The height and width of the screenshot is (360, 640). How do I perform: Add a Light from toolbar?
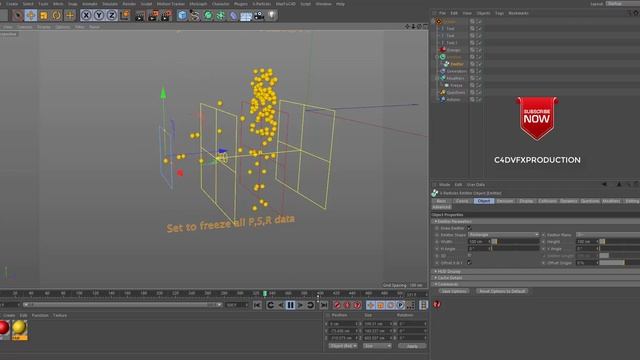click(271, 16)
